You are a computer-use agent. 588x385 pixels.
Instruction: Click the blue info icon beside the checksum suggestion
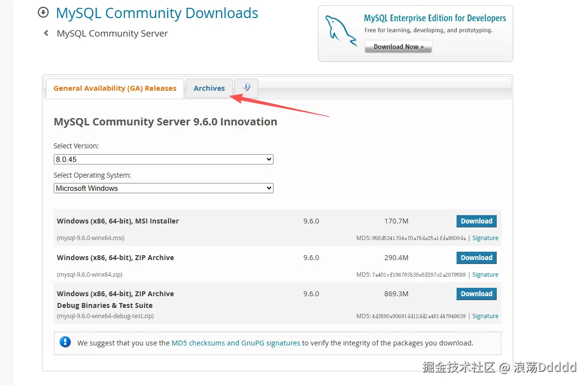(x=65, y=342)
